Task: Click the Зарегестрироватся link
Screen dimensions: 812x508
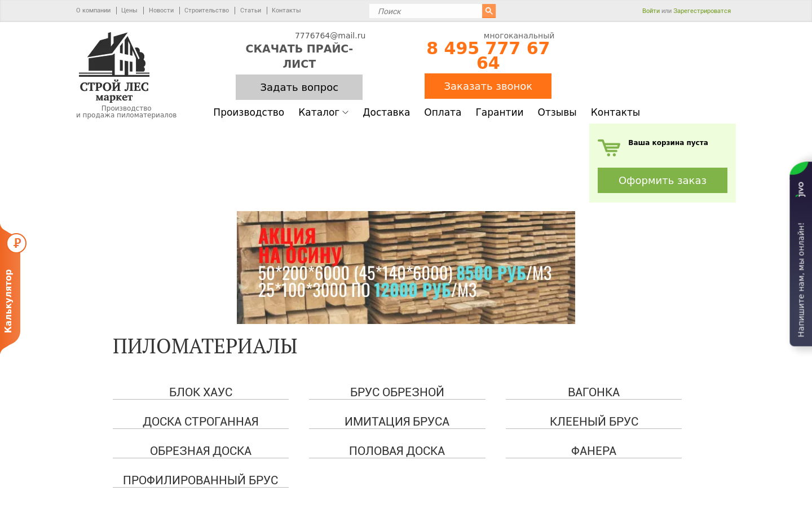Action: tap(702, 11)
